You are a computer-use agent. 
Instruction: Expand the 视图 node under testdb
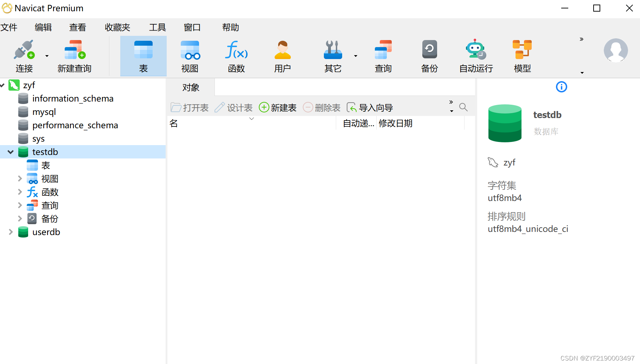click(x=20, y=178)
